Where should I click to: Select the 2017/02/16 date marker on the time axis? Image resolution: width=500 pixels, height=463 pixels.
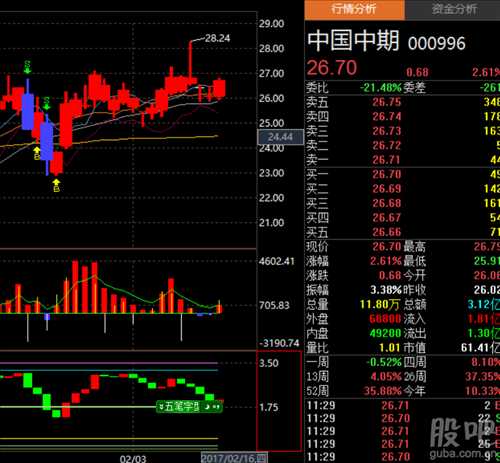pyautogui.click(x=234, y=458)
